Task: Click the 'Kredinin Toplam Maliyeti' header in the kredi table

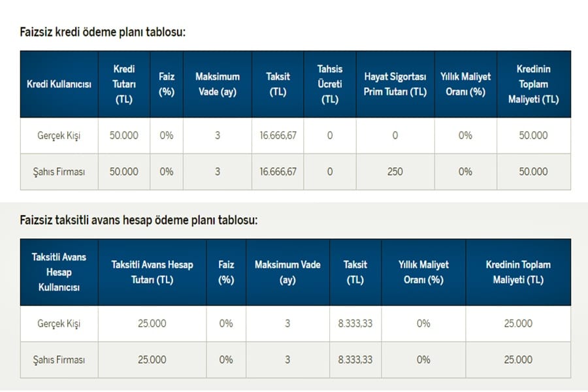Action: point(533,84)
